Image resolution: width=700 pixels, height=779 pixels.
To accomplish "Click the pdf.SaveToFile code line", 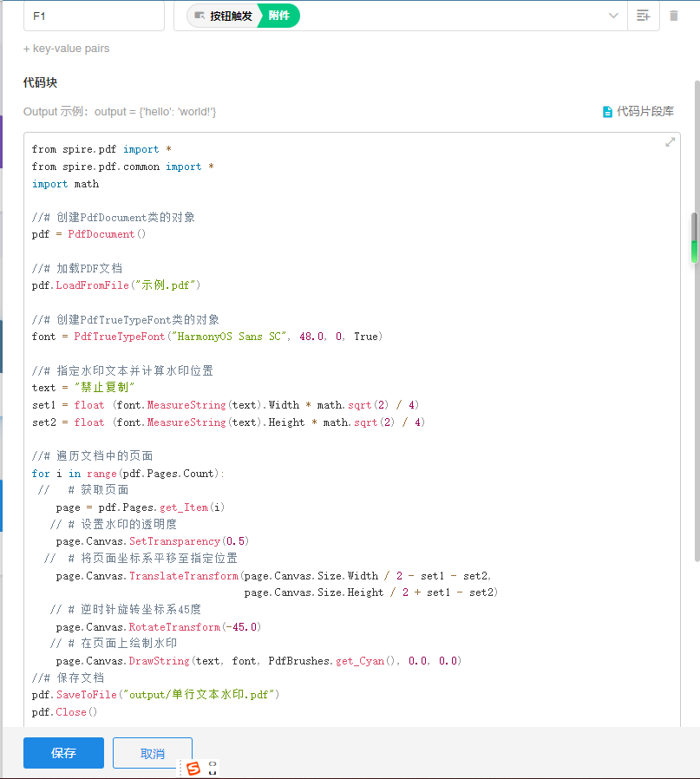I will point(155,695).
